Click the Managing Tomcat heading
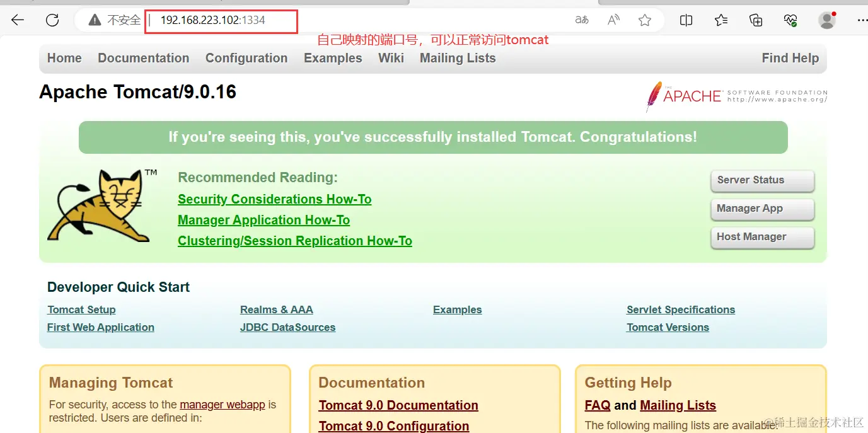Viewport: 868px width, 433px height. (x=111, y=383)
